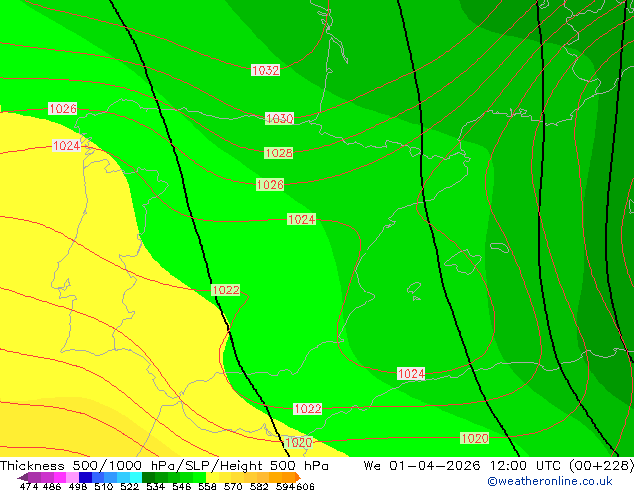Click the 1028 isobar label
This screenshot has height=490, width=634.
[279, 153]
